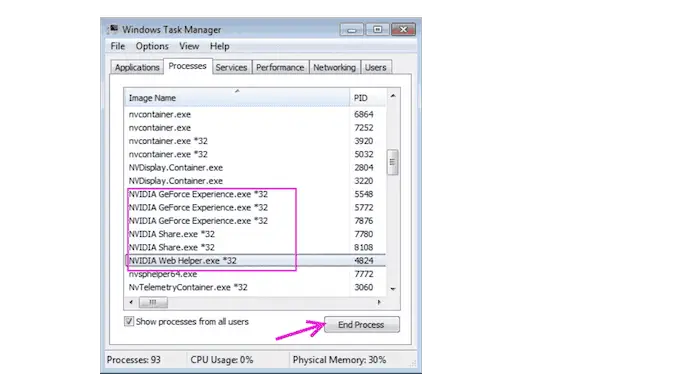Open the View menu
The width and height of the screenshot is (700, 374).
pyautogui.click(x=189, y=46)
